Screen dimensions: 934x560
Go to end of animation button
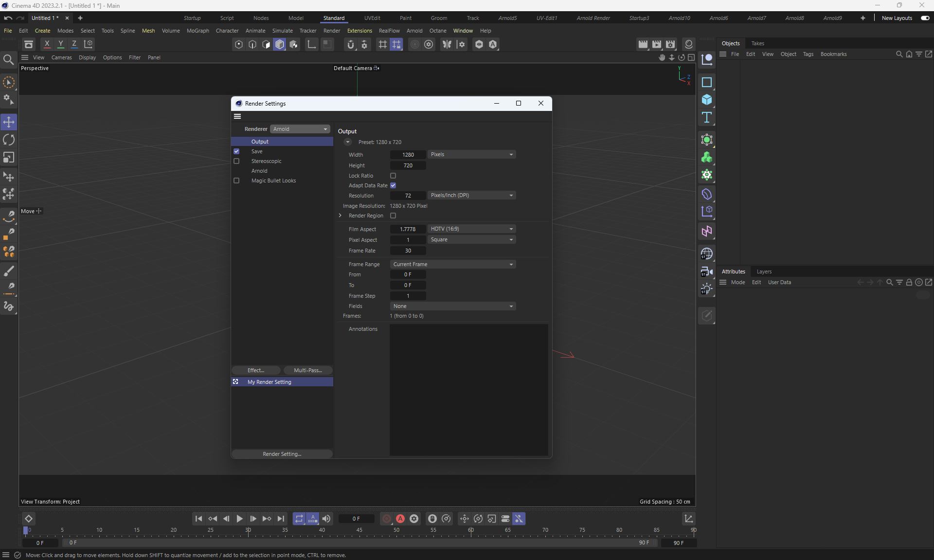[x=281, y=519]
